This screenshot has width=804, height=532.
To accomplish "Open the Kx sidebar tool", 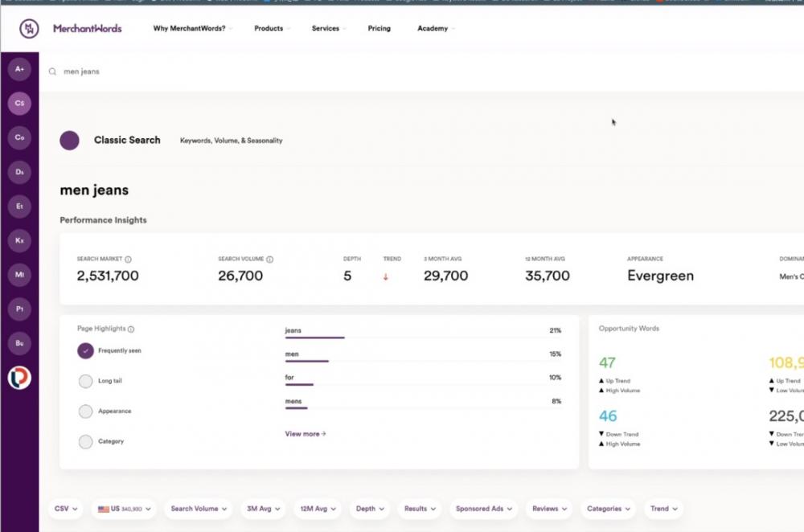I will click(x=19, y=240).
